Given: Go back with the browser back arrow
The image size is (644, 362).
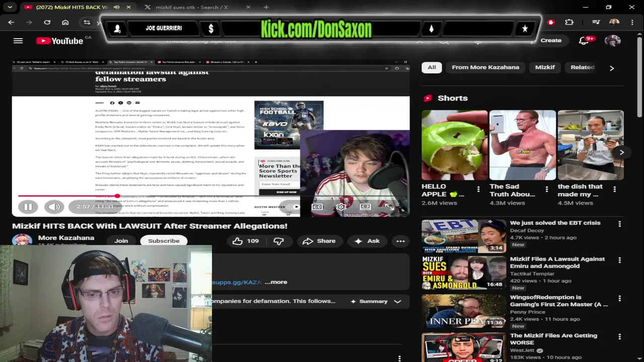Looking at the screenshot, I should [11, 22].
